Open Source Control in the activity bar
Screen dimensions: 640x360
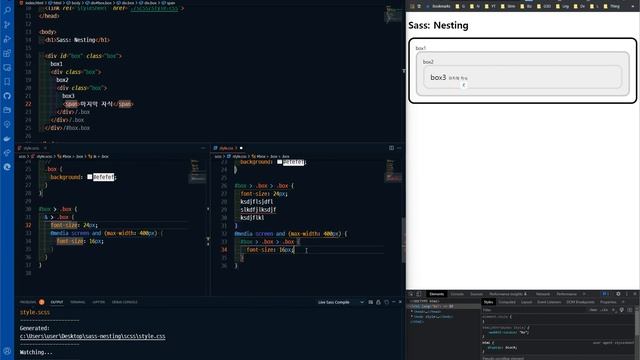[x=7, y=24]
